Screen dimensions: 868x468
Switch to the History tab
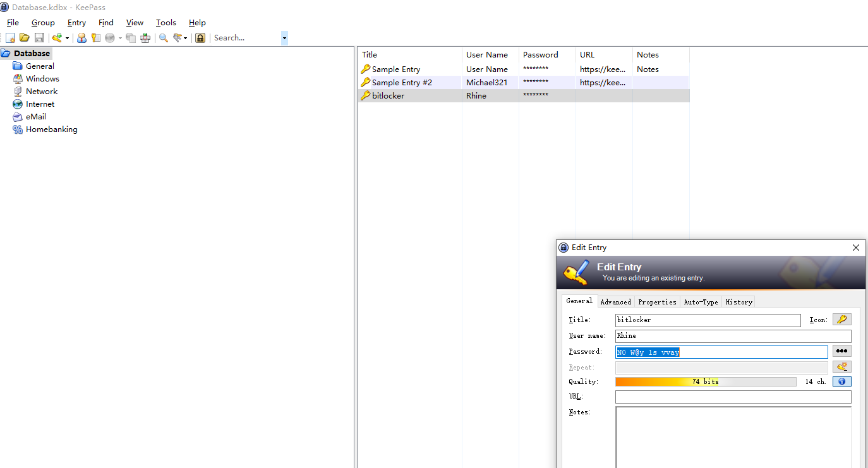738,302
